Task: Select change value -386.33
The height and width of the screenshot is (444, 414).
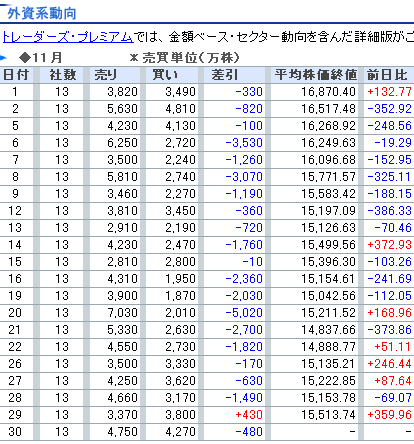Action: [389, 211]
